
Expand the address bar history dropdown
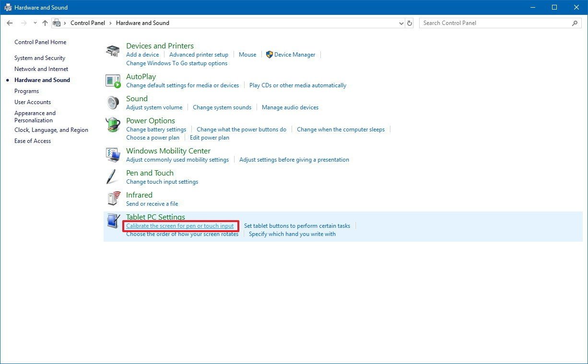(x=401, y=23)
